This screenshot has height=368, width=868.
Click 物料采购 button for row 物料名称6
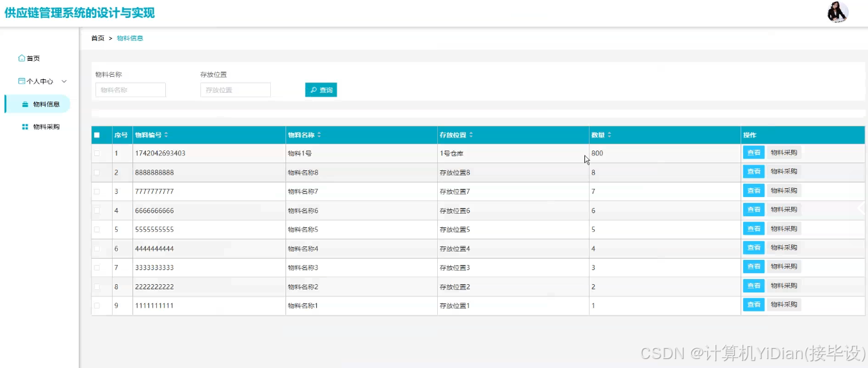click(784, 209)
